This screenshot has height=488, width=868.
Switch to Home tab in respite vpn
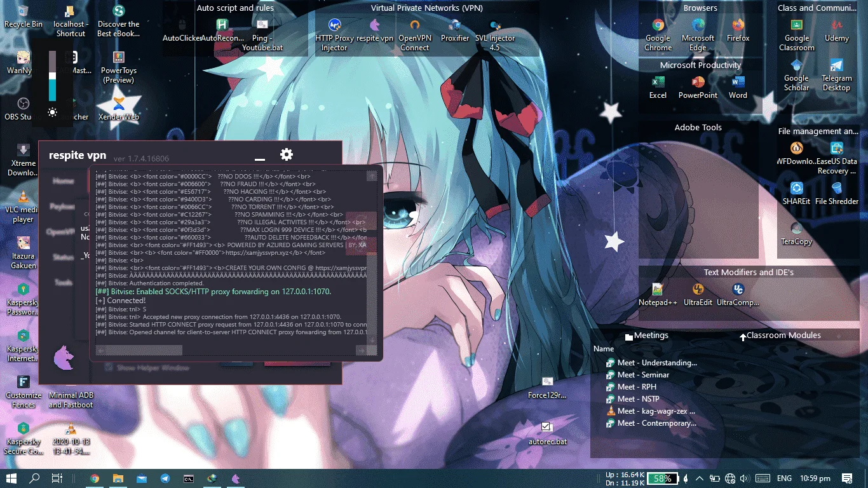63,181
